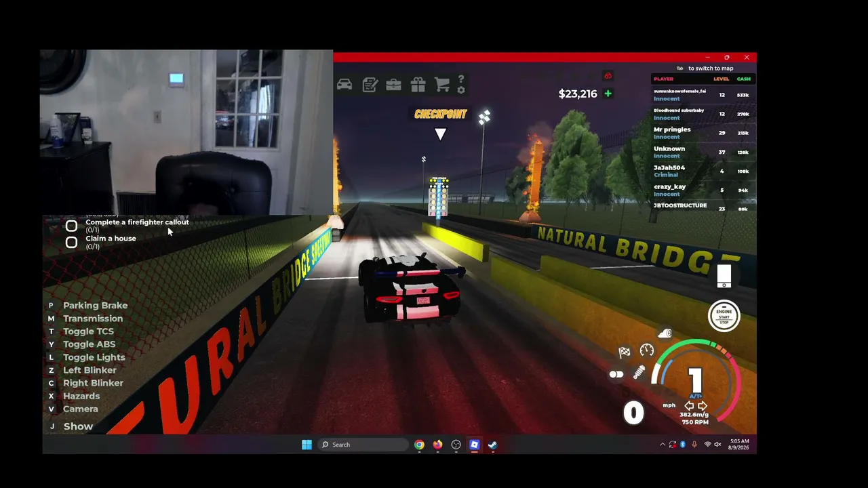
Task: Open the notepad and pencil icon
Action: [x=370, y=85]
